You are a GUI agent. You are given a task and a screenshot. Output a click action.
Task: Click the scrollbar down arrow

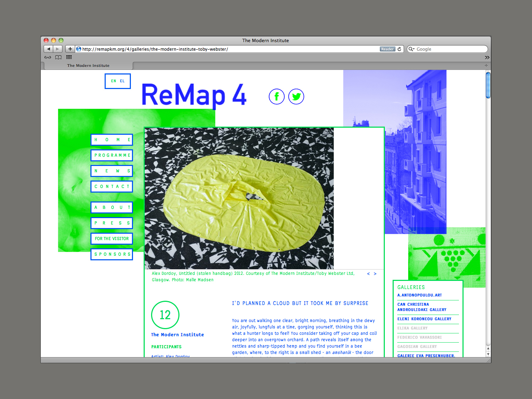pyautogui.click(x=488, y=354)
